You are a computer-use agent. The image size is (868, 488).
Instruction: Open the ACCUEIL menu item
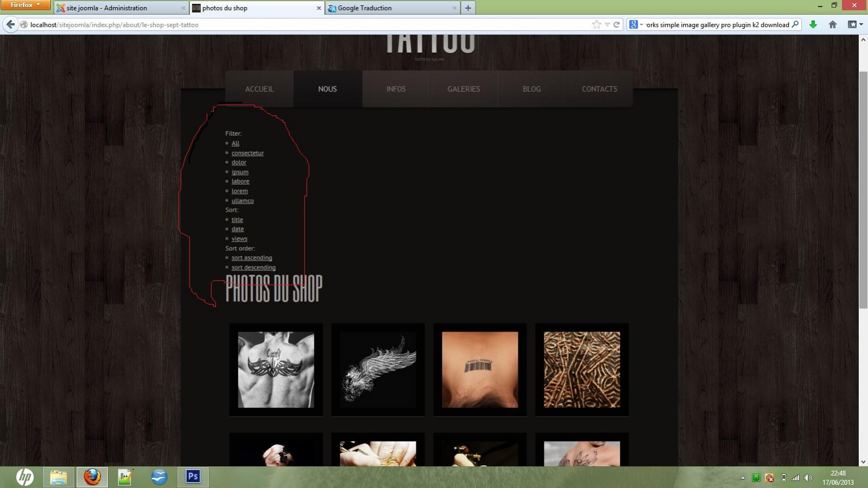[x=259, y=89]
